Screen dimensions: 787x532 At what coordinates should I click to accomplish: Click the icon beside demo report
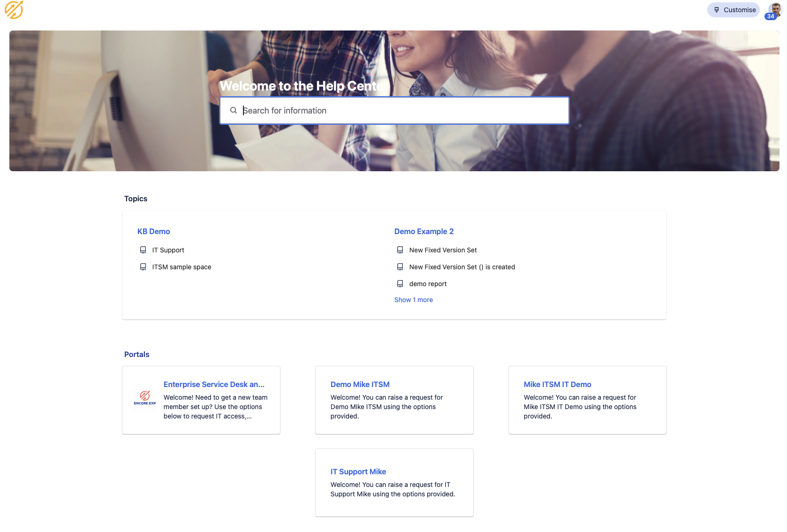coord(400,284)
